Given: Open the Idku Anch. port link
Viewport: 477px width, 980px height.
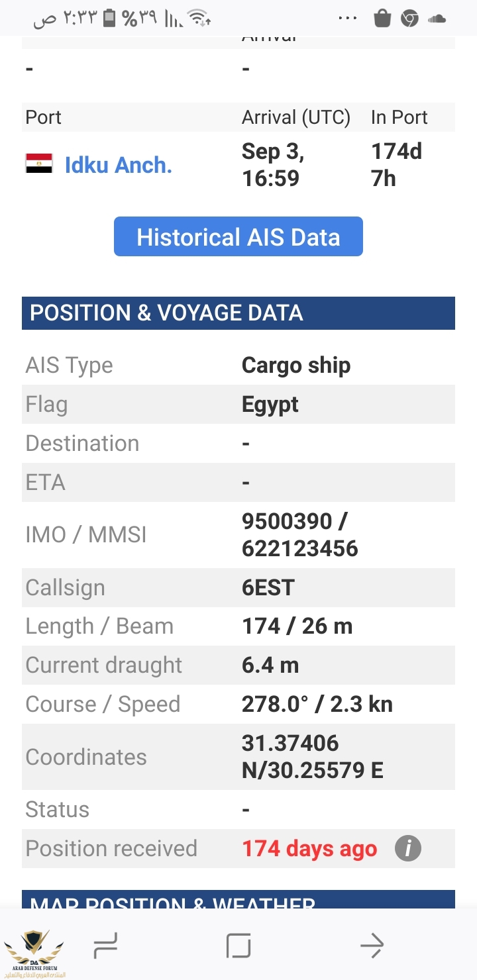Looking at the screenshot, I should pyautogui.click(x=119, y=165).
